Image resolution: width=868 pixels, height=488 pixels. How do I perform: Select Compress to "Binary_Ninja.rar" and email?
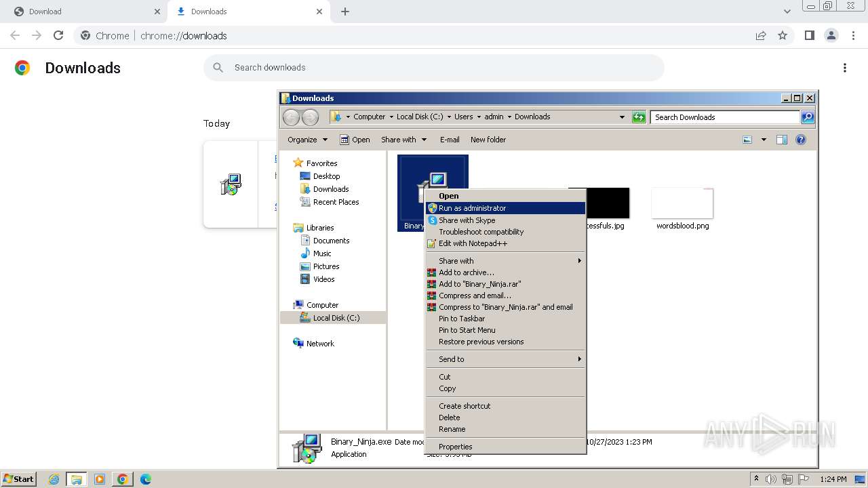(x=505, y=307)
